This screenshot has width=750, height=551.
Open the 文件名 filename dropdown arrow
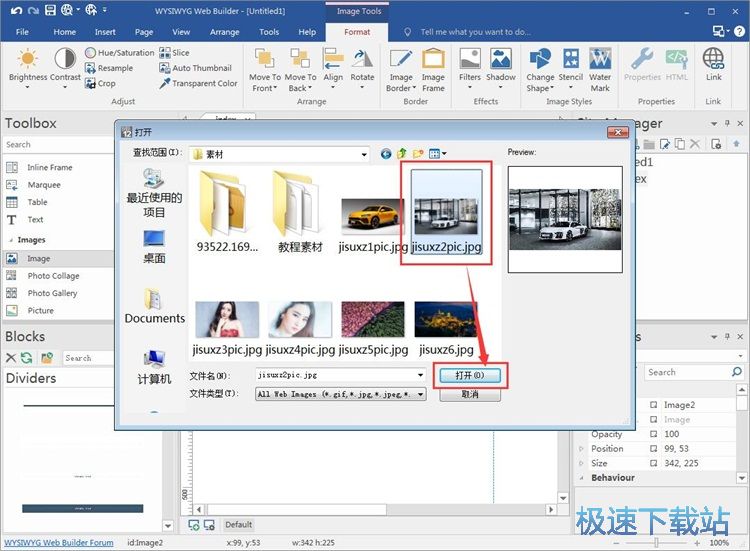click(x=421, y=375)
